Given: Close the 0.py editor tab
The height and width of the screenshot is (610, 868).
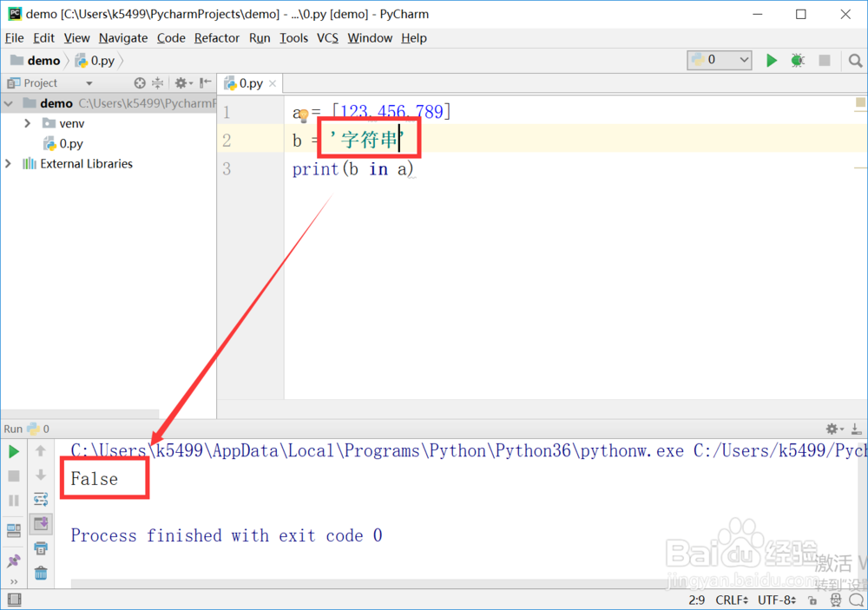Looking at the screenshot, I should pyautogui.click(x=273, y=83).
